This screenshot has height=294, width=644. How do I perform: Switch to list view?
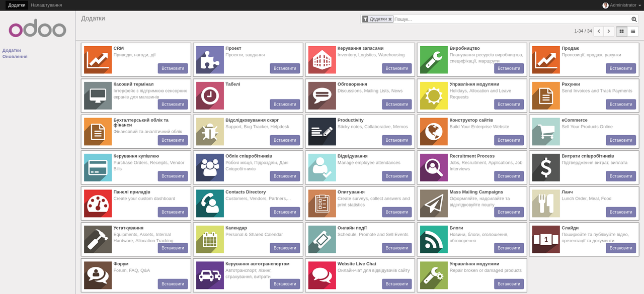click(633, 31)
